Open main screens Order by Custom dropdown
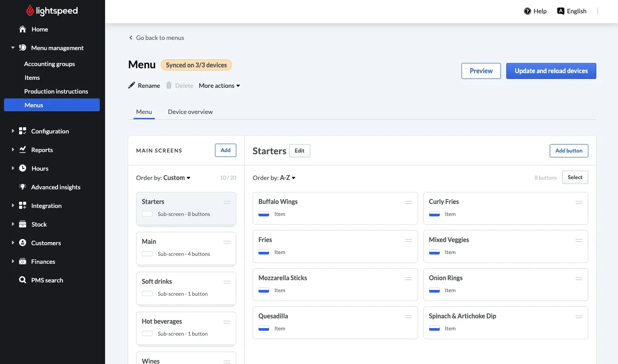 177,178
